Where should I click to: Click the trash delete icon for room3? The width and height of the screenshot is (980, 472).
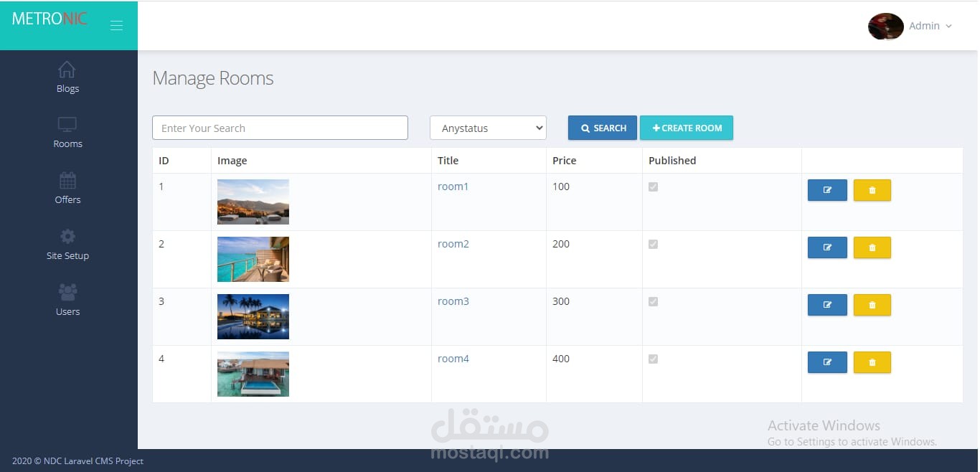pyautogui.click(x=872, y=305)
